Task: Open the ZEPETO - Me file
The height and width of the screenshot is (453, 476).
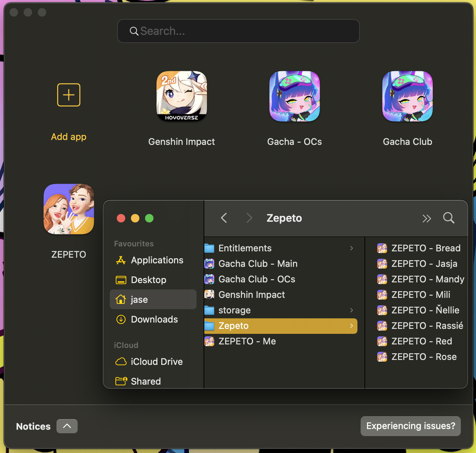Action: click(247, 341)
